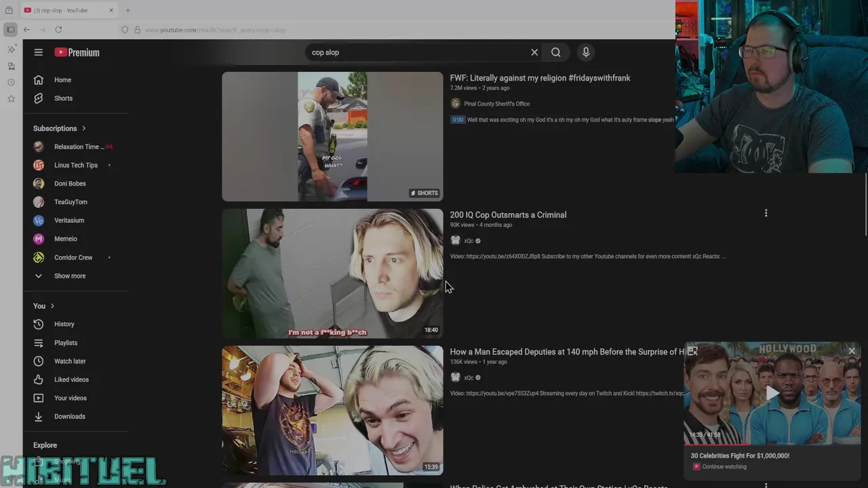Open three-dot menu for 200 IQ Cop video
Image resolution: width=868 pixels, height=488 pixels.
click(766, 213)
